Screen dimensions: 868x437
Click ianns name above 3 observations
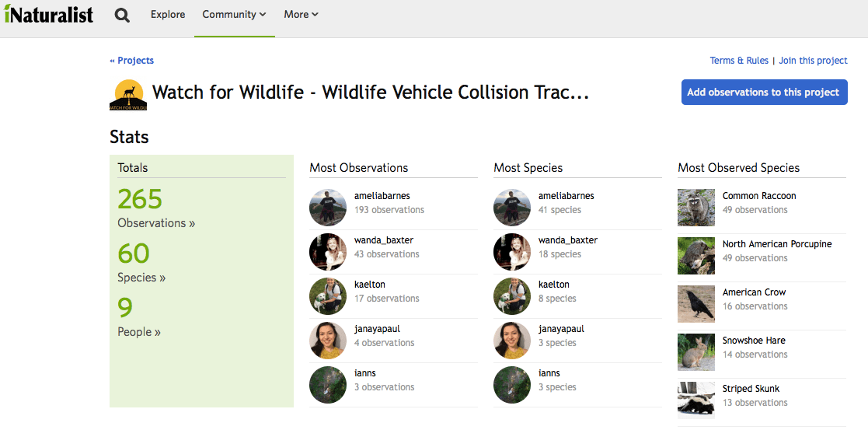click(x=364, y=372)
